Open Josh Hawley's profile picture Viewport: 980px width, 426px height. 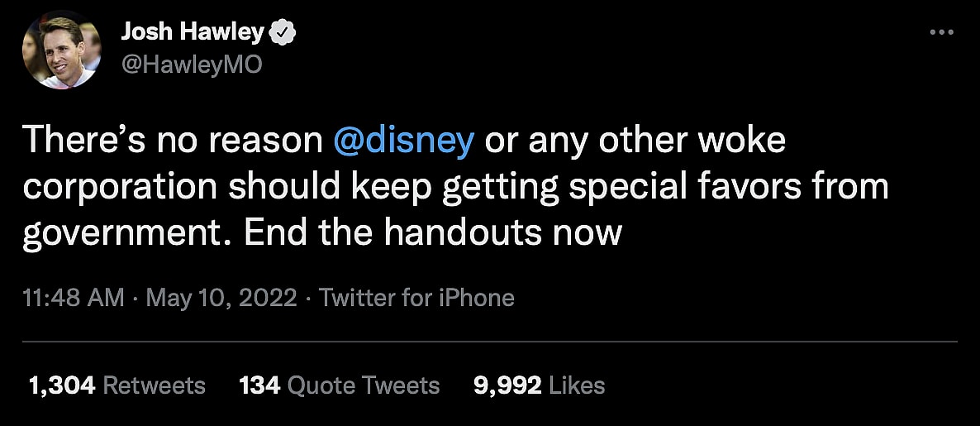click(62, 50)
